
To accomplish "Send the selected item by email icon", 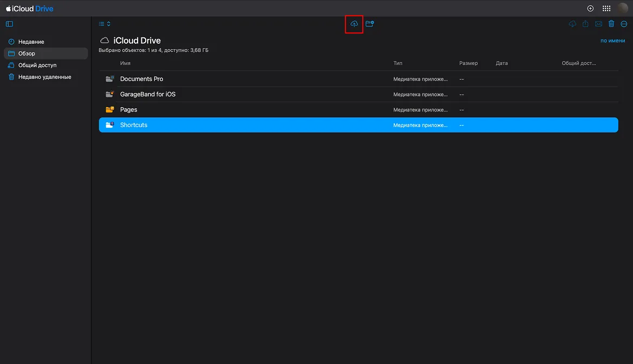I will [x=598, y=24].
